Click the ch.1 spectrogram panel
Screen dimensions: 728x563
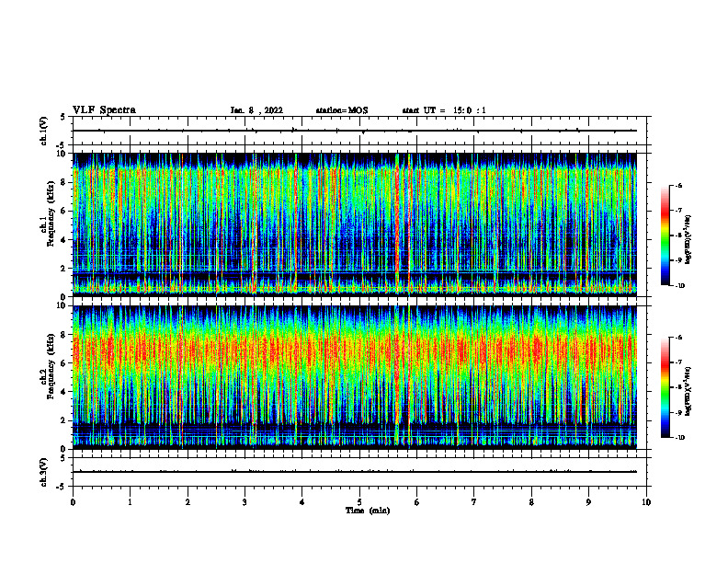pos(355,224)
